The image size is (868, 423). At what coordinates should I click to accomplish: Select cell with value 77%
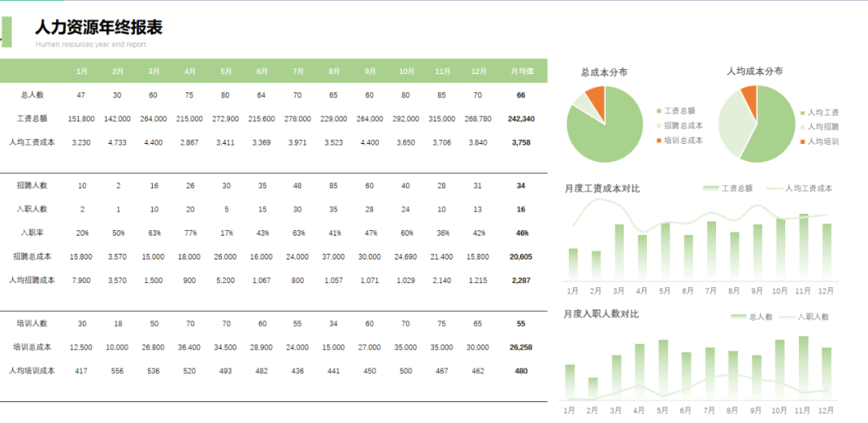[x=190, y=233]
